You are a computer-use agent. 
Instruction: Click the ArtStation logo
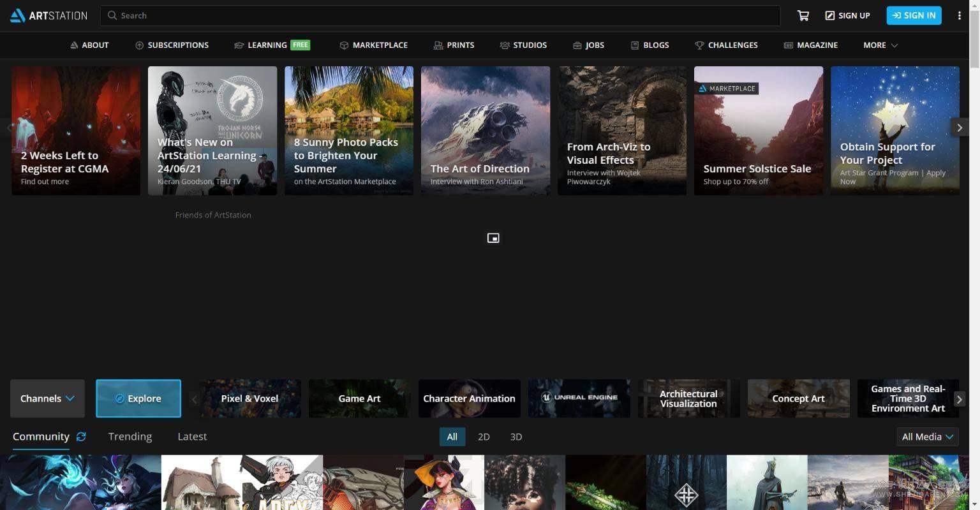(x=48, y=15)
